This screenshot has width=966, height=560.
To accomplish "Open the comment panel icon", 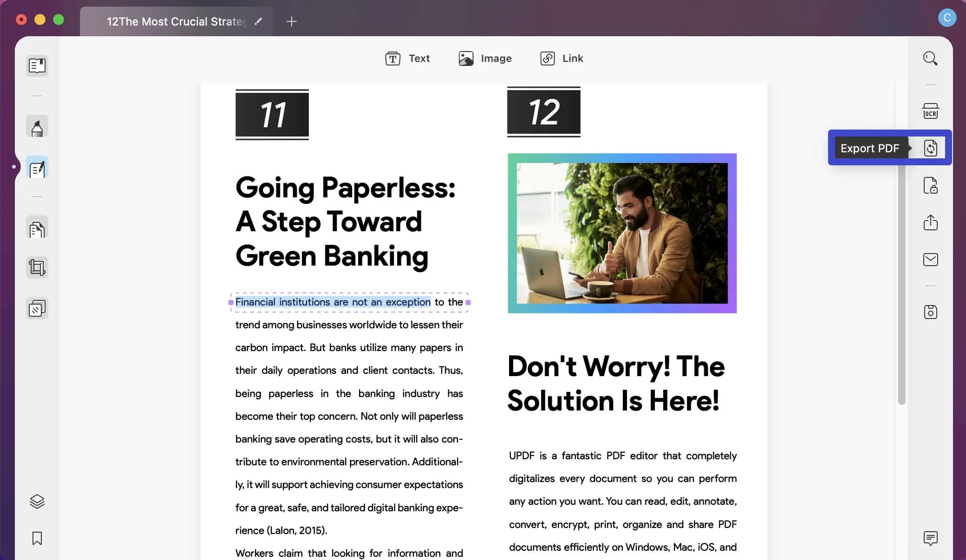I will [931, 538].
